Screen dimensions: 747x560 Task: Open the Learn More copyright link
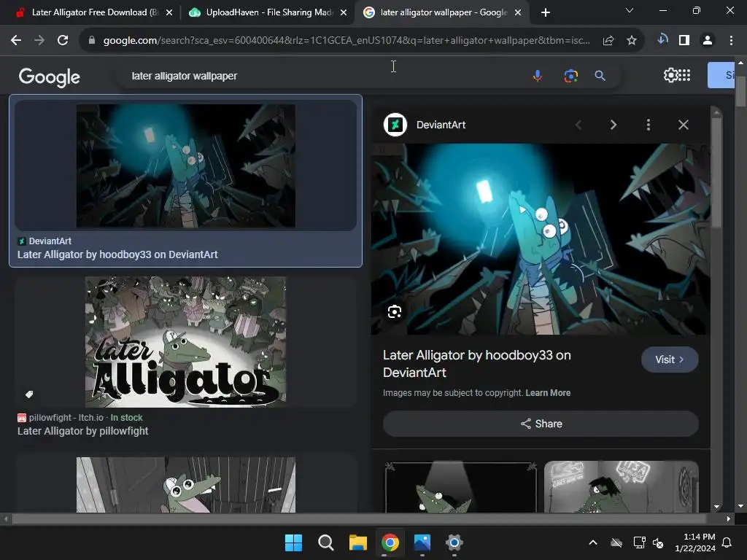click(x=548, y=393)
